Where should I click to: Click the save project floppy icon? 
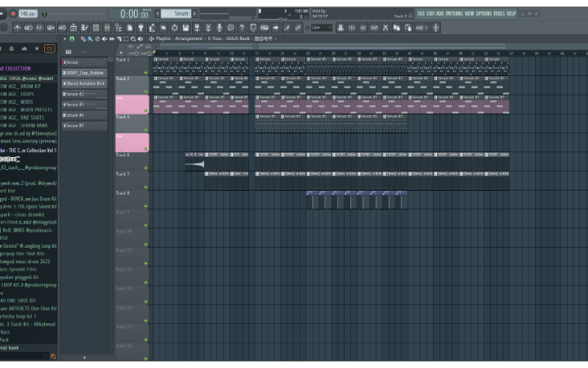pyautogui.click(x=185, y=28)
